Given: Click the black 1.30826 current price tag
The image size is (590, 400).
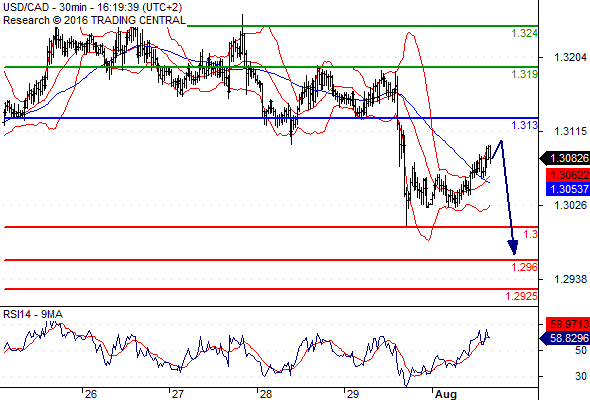Looking at the screenshot, I should tap(565, 158).
